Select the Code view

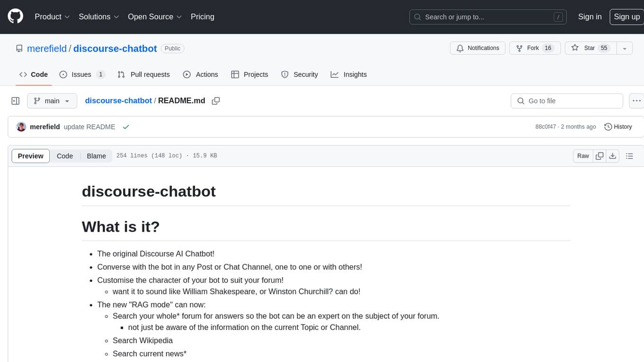[x=65, y=156]
